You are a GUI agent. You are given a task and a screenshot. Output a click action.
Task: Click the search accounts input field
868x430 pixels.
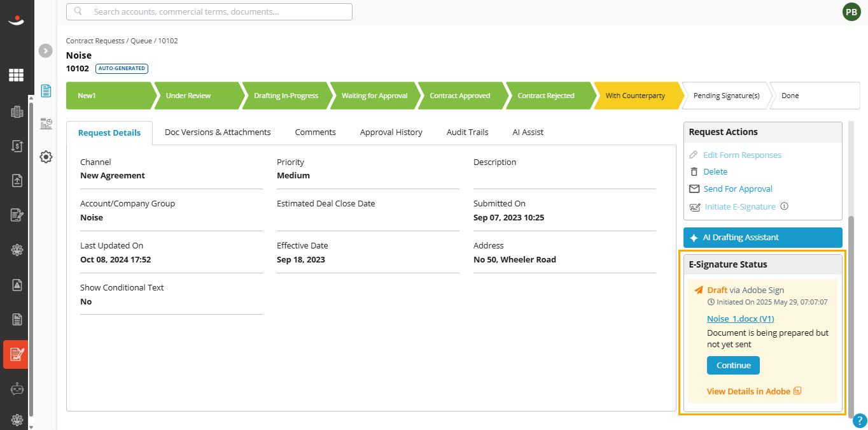coord(209,11)
